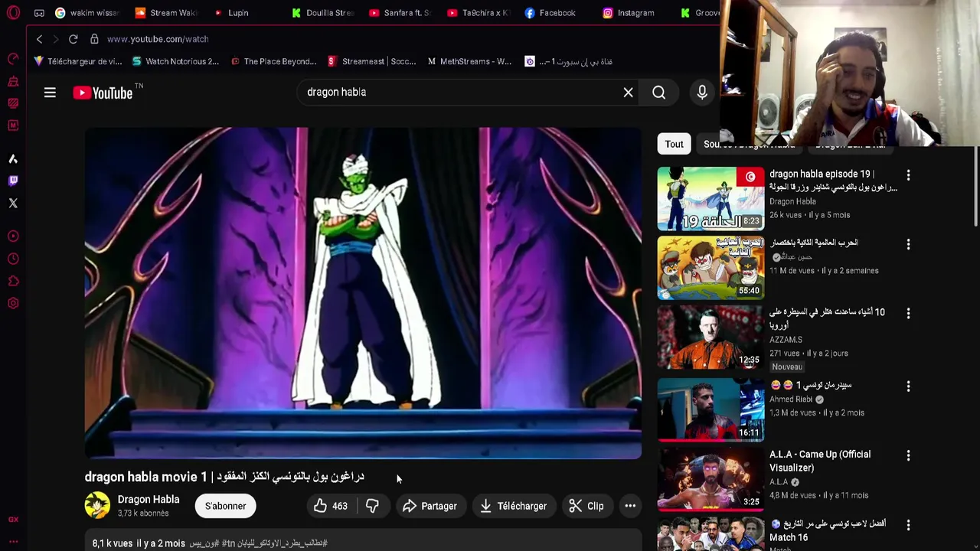Viewport: 980px width, 551px height.
Task: Open the Dragon Habla channel name link
Action: [149, 500]
